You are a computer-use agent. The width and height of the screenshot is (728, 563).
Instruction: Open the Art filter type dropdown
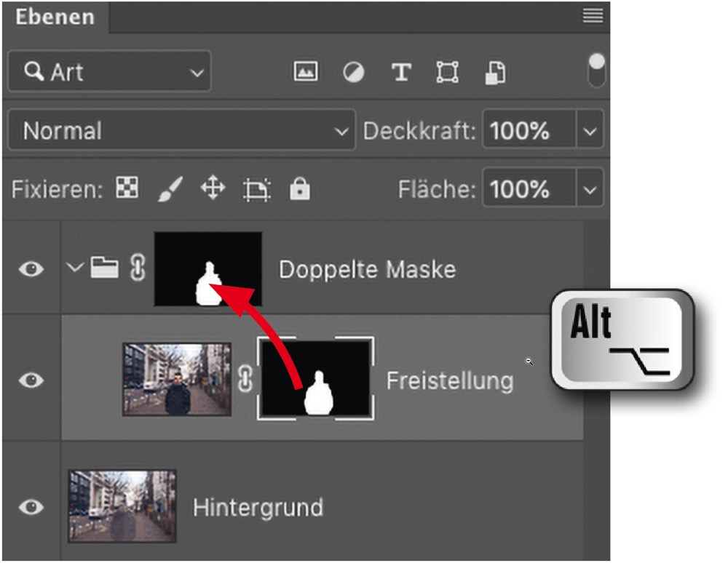[110, 71]
